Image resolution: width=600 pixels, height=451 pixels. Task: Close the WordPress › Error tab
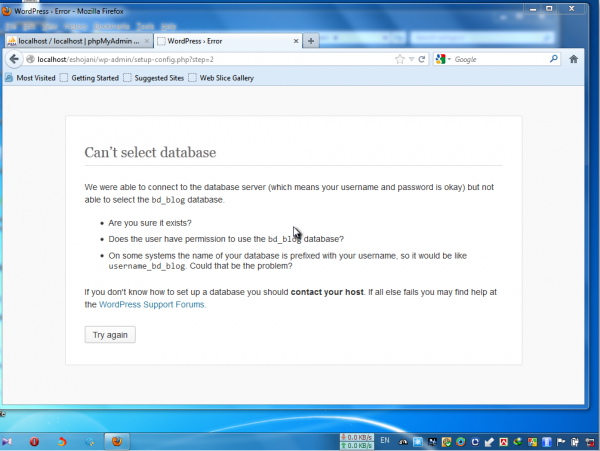click(x=296, y=41)
